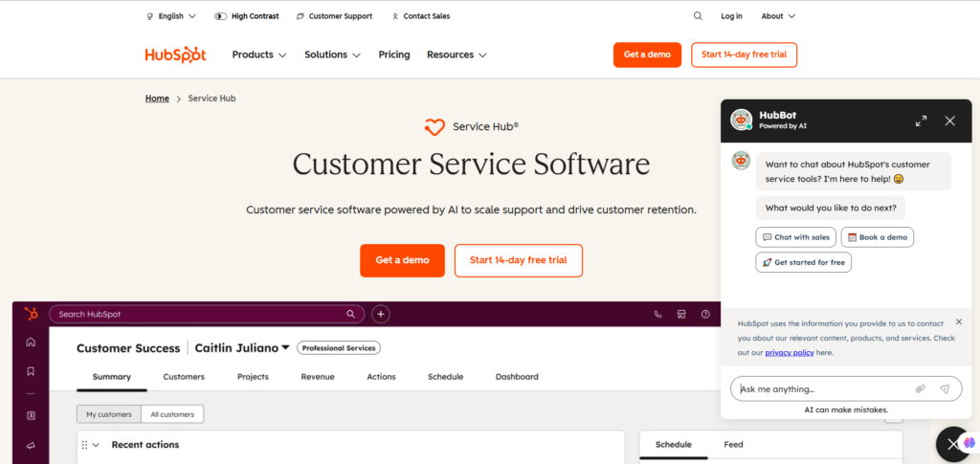This screenshot has width=980, height=464.
Task: Click the HubSpot logo in the navigation
Action: click(176, 55)
